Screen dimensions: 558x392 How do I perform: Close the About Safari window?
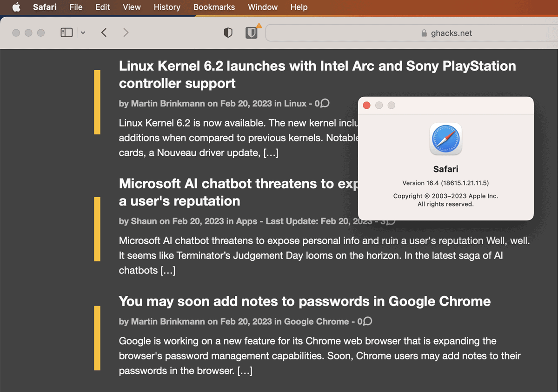coord(366,106)
